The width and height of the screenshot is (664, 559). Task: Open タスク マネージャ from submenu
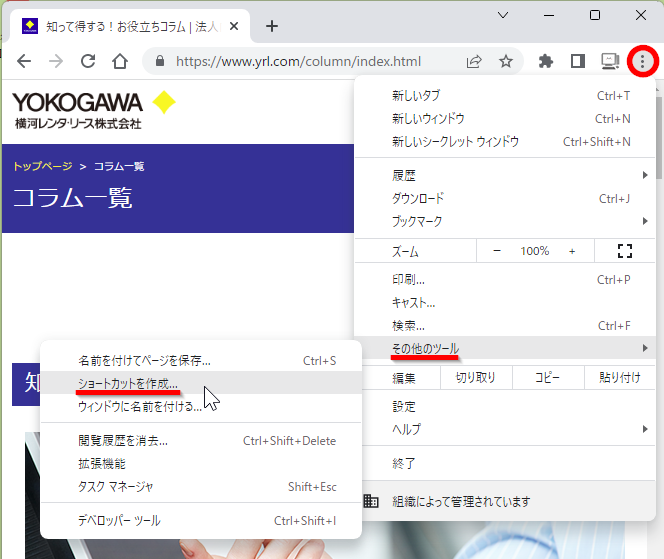(x=201, y=487)
